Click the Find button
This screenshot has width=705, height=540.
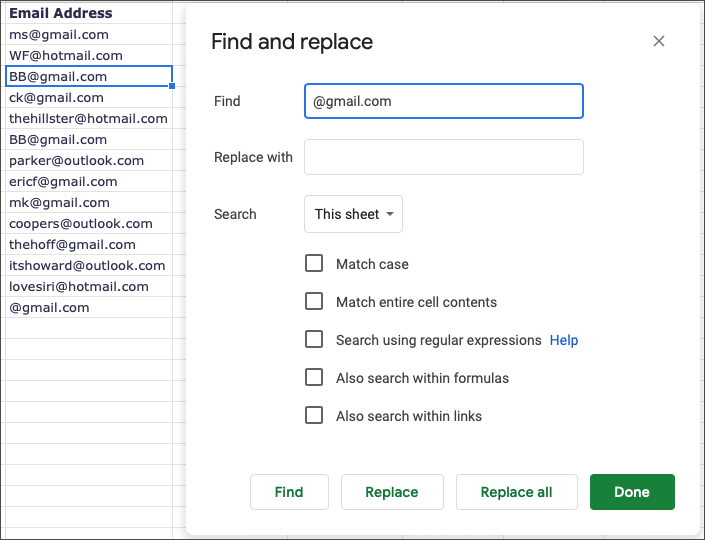click(x=289, y=492)
